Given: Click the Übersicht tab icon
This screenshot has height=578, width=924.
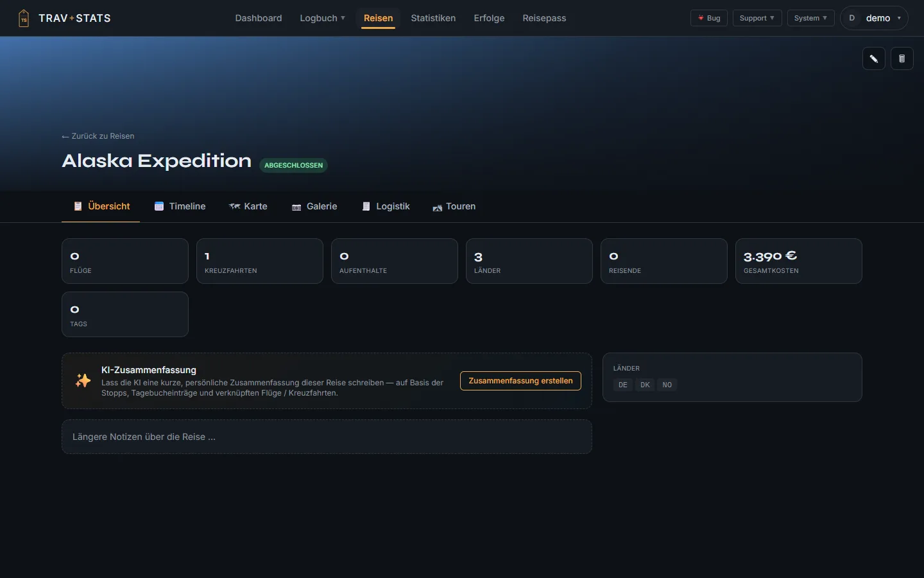Looking at the screenshot, I should point(78,206).
